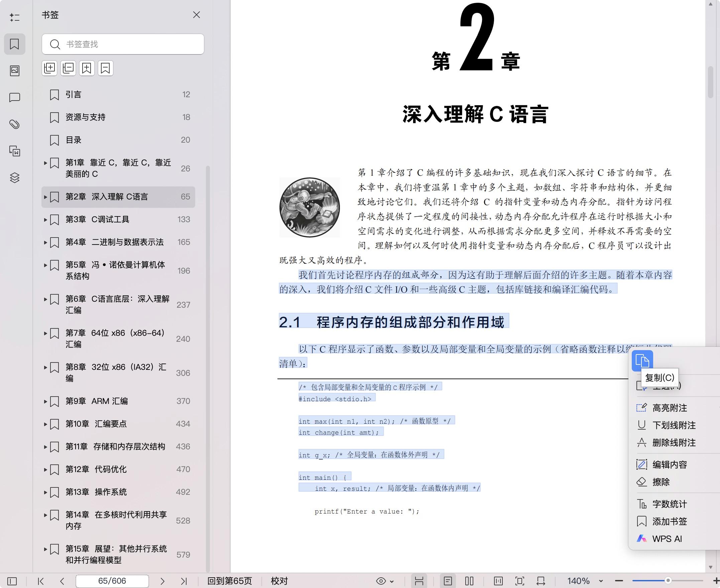
Task: Choose 字数统计 from context menu
Action: [674, 504]
